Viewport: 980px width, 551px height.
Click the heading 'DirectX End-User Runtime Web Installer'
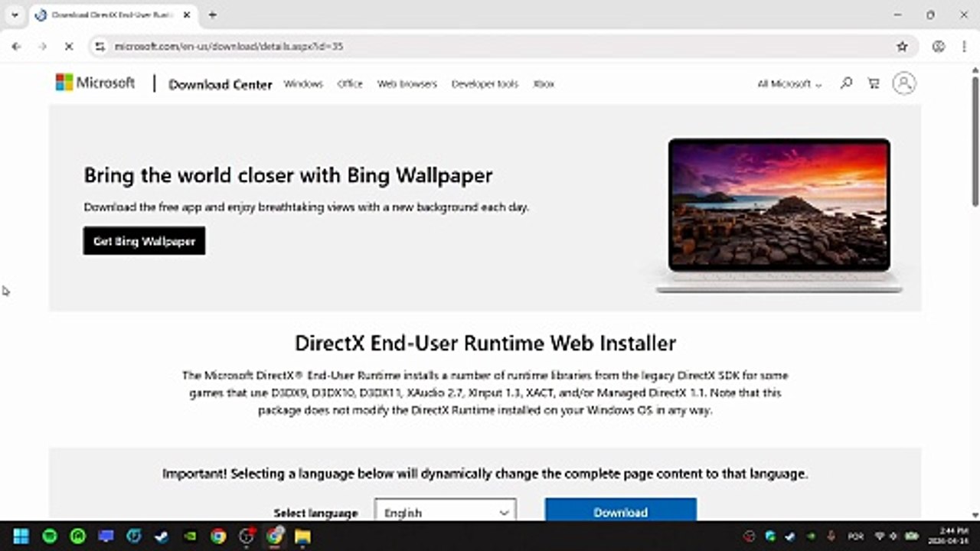(485, 343)
